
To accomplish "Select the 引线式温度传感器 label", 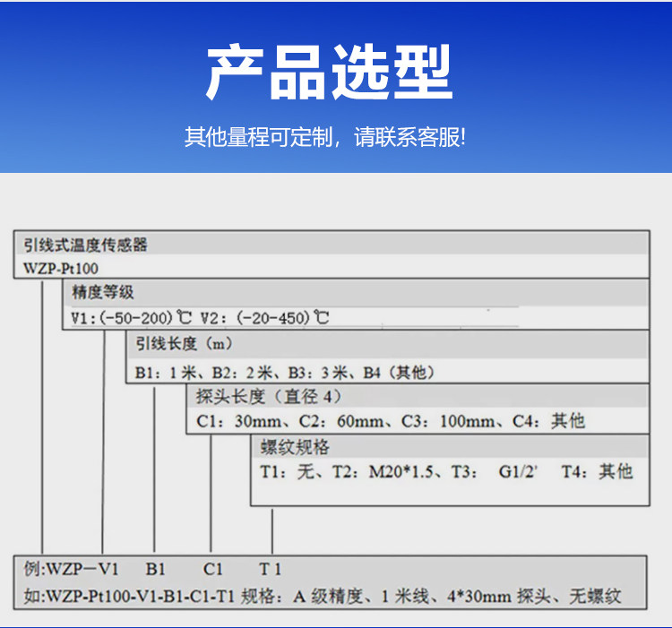I will (x=85, y=245).
